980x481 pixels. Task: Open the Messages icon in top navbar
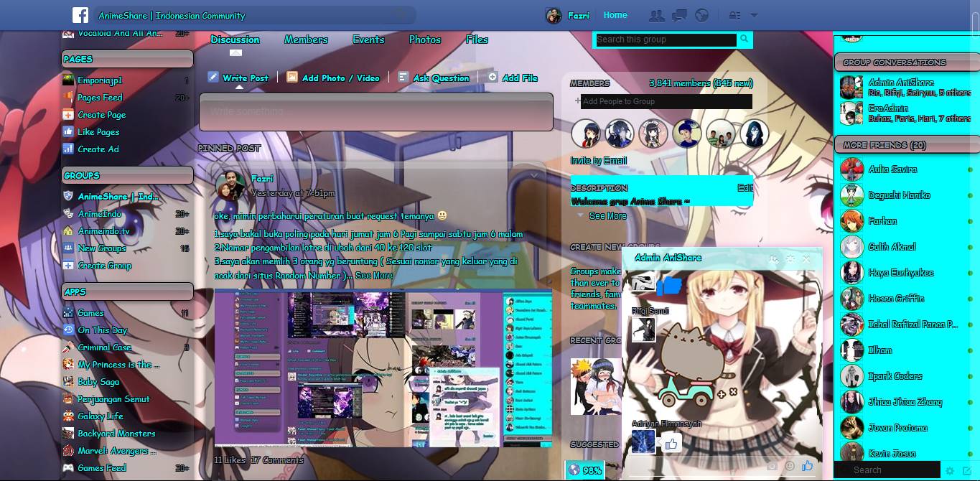[x=679, y=14]
